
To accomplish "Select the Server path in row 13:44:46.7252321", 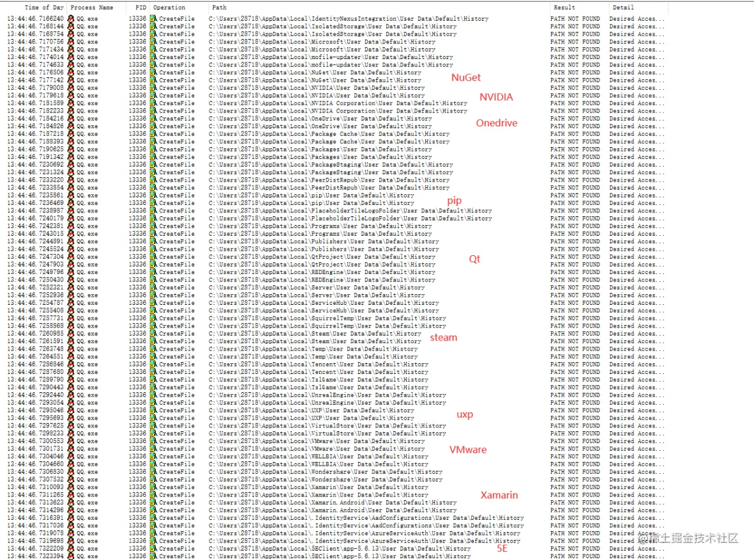I will coord(317,288).
